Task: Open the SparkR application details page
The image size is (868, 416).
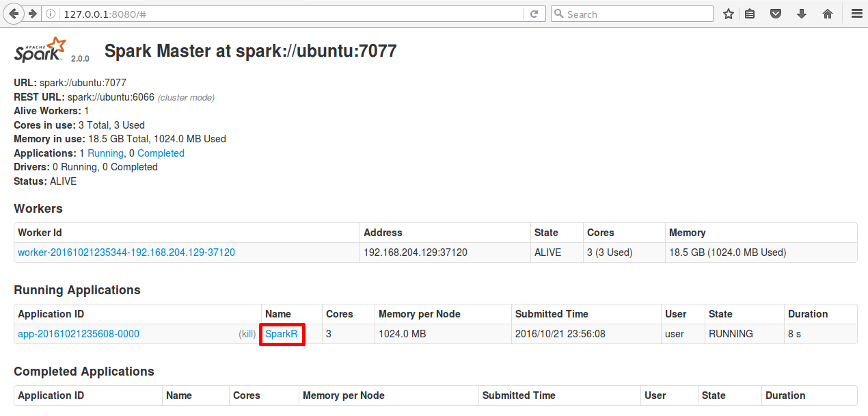Action: pos(282,334)
